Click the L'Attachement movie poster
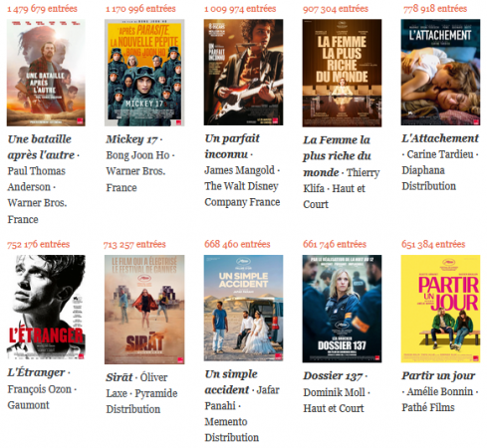Viewport: 487px width, 448px height. (440, 73)
